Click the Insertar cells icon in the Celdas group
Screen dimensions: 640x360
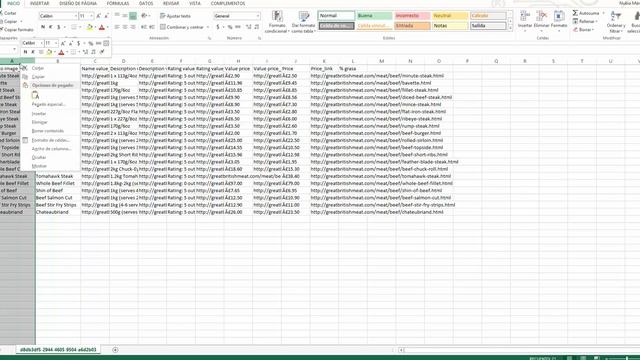click(x=525, y=16)
